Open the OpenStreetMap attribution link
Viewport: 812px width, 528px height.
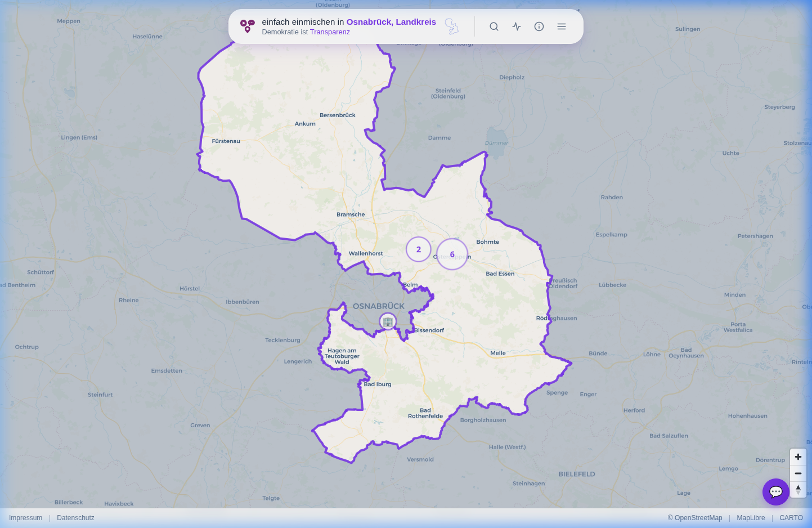(x=695, y=518)
